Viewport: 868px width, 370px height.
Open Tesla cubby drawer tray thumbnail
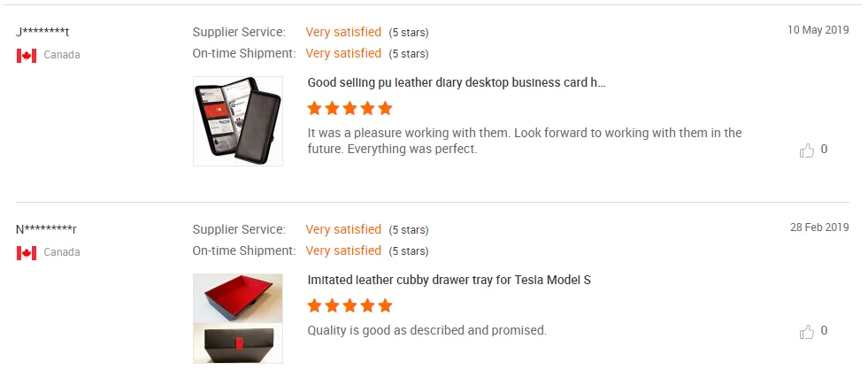pyautogui.click(x=237, y=318)
